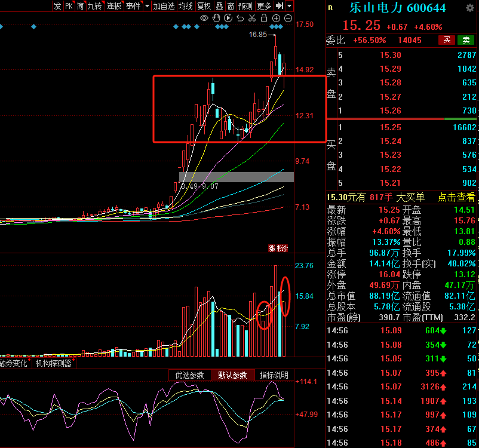This screenshot has height=448, width=479.
Task: Click the 总市值 88.19亿 value
Action: [384, 296]
